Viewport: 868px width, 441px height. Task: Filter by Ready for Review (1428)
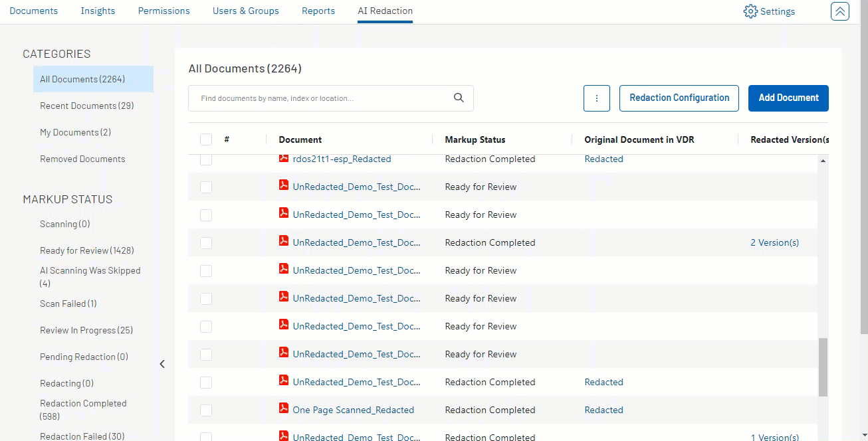[x=86, y=250]
